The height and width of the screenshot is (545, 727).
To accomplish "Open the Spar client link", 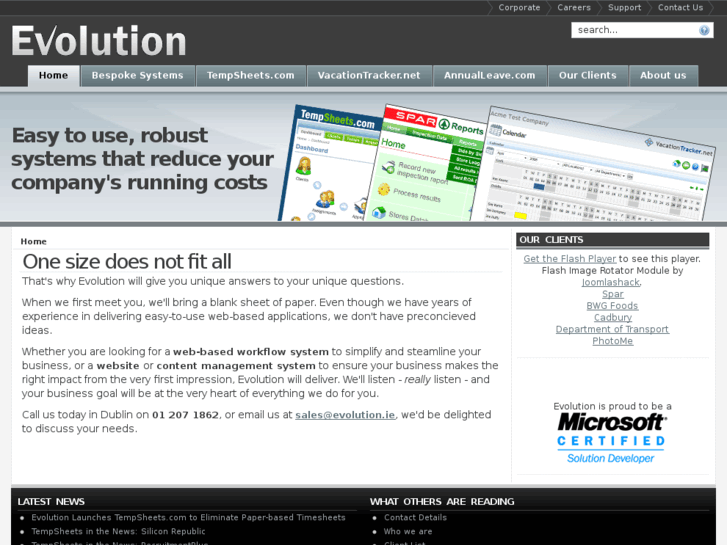I will (x=612, y=294).
